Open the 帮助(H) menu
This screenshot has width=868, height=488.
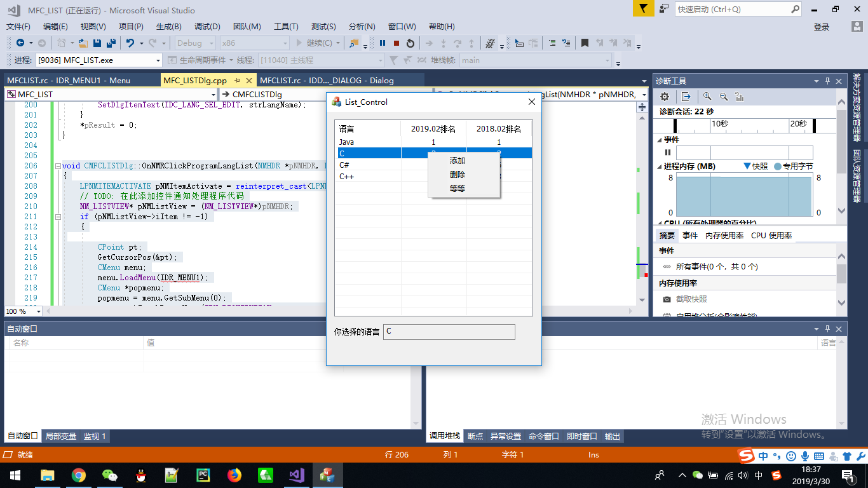point(442,26)
